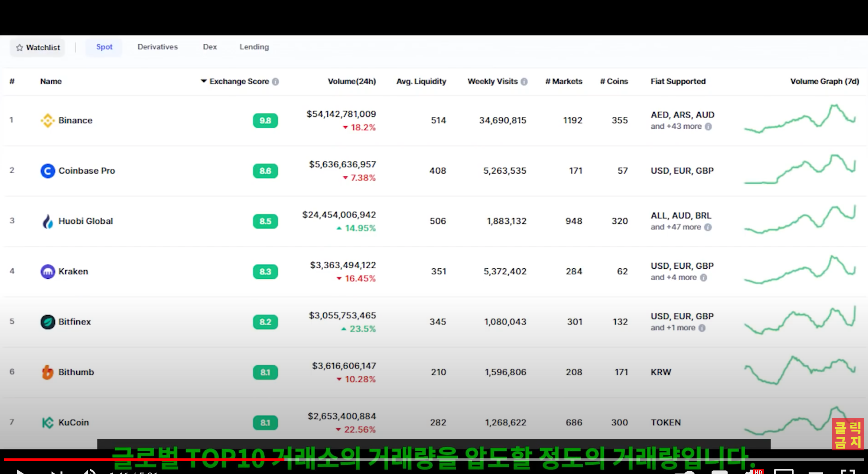Switch to the Derivatives tab
Image resolution: width=868 pixels, height=474 pixels.
pos(158,47)
